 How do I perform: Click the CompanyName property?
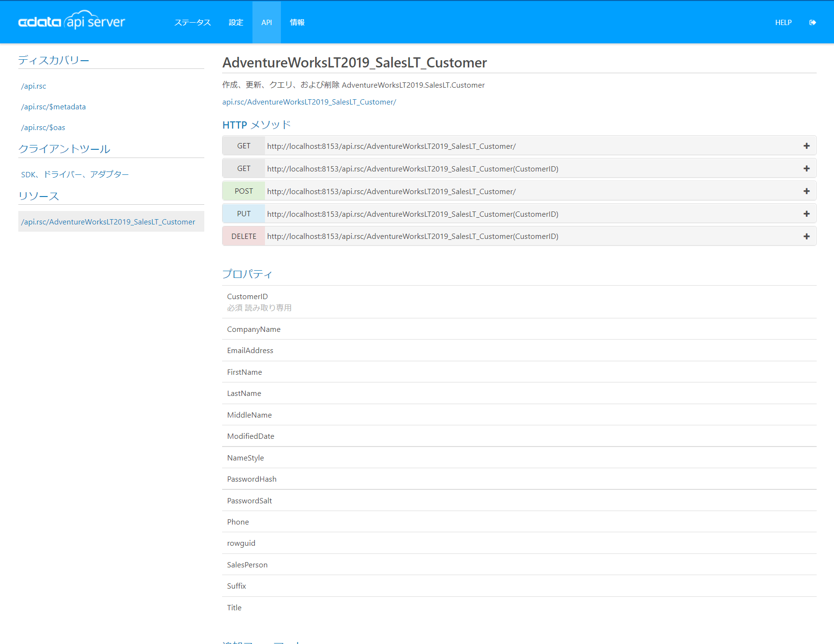254,329
